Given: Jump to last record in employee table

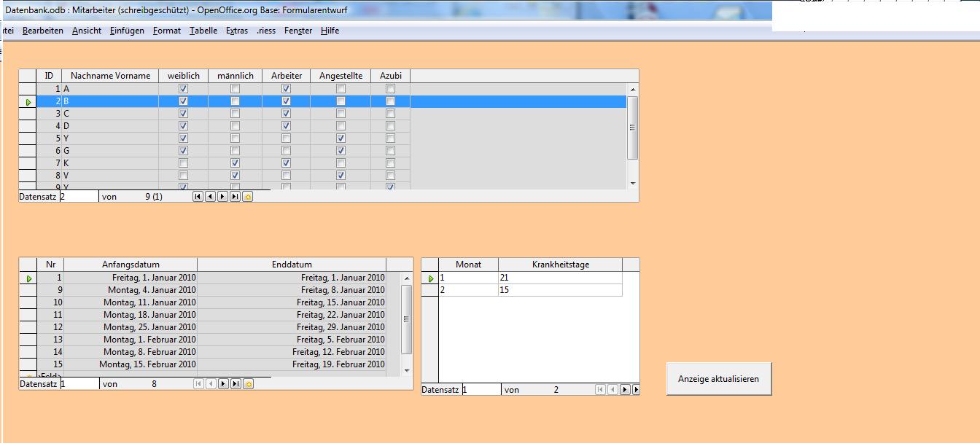Looking at the screenshot, I should pyautogui.click(x=235, y=197).
